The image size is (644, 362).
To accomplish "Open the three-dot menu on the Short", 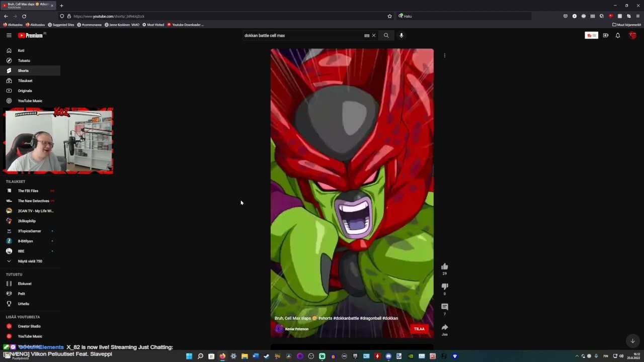I will [445, 55].
